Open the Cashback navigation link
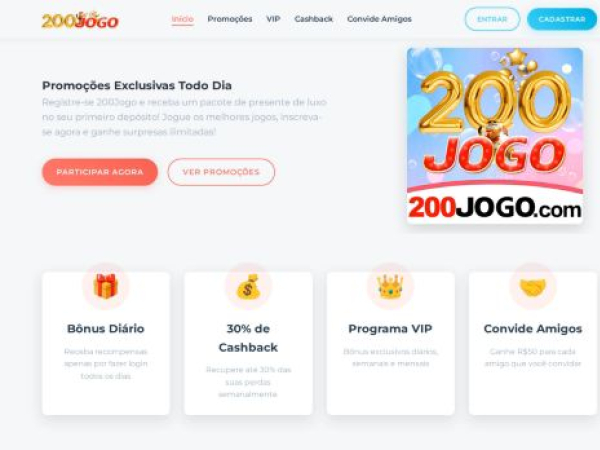 click(313, 19)
